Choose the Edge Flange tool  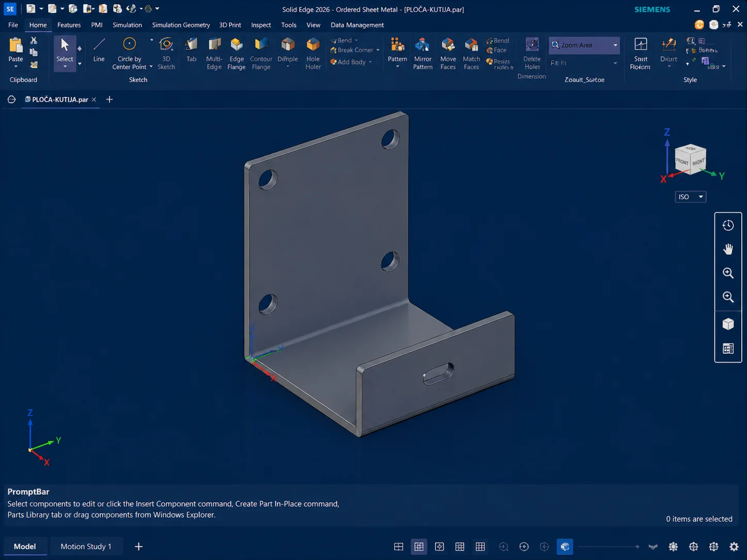tap(236, 54)
